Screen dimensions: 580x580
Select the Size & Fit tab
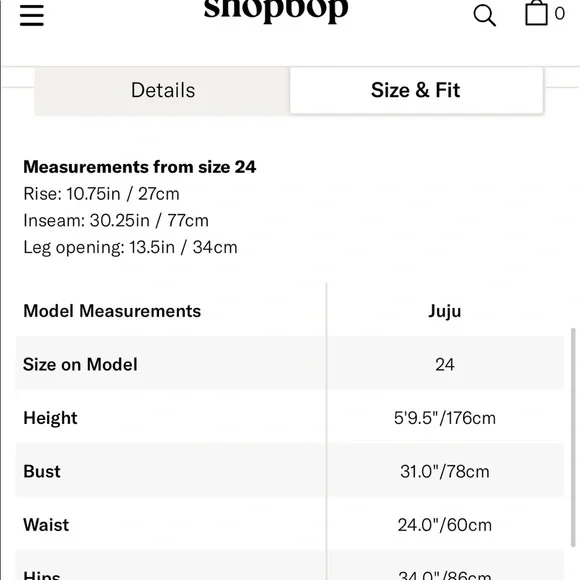pos(416,90)
